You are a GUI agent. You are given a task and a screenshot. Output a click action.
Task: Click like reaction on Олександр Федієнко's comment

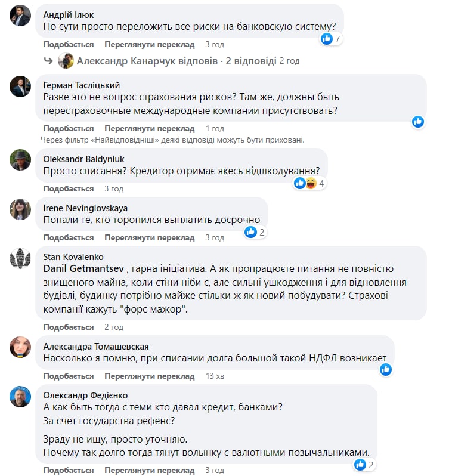point(360,465)
